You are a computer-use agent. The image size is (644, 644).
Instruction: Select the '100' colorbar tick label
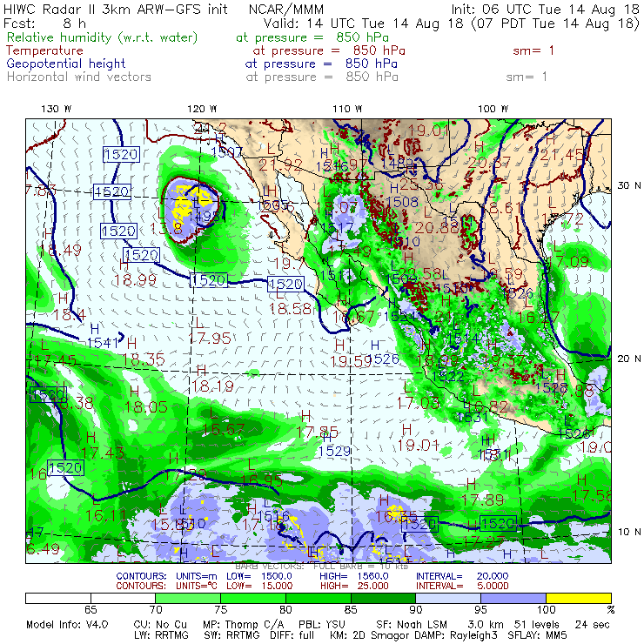(547, 610)
